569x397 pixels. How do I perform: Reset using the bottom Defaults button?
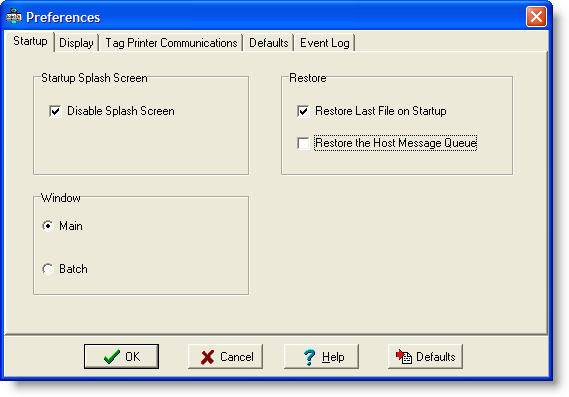click(425, 357)
